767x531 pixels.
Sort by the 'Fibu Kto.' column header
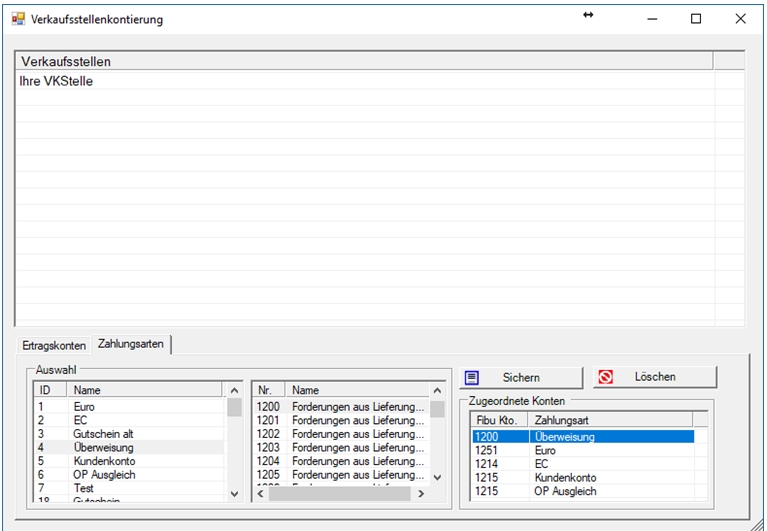coord(499,420)
